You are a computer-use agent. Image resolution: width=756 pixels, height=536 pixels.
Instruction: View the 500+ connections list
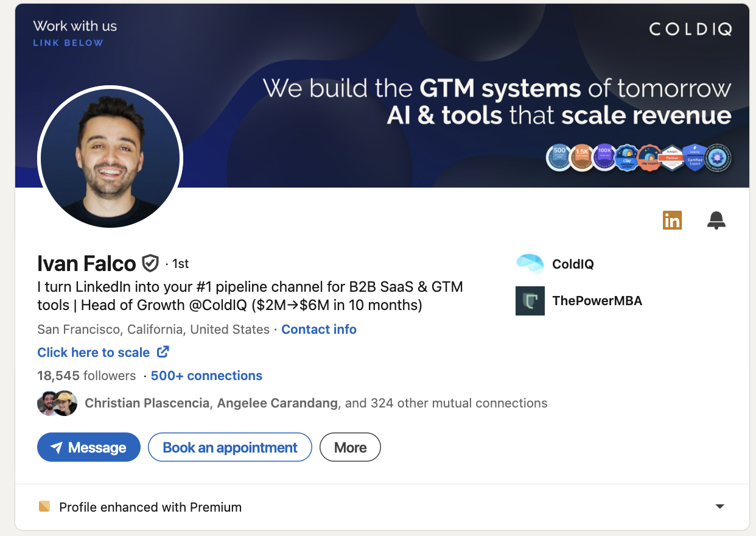[x=206, y=376]
